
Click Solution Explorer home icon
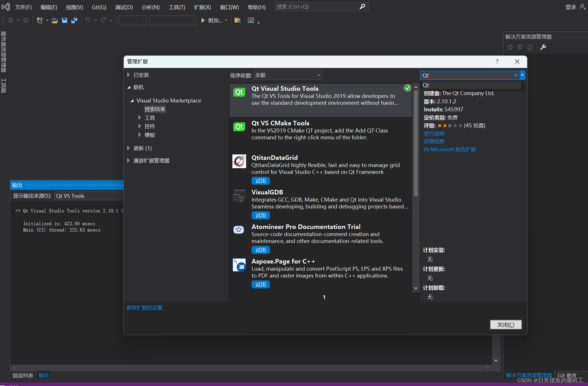(530, 47)
